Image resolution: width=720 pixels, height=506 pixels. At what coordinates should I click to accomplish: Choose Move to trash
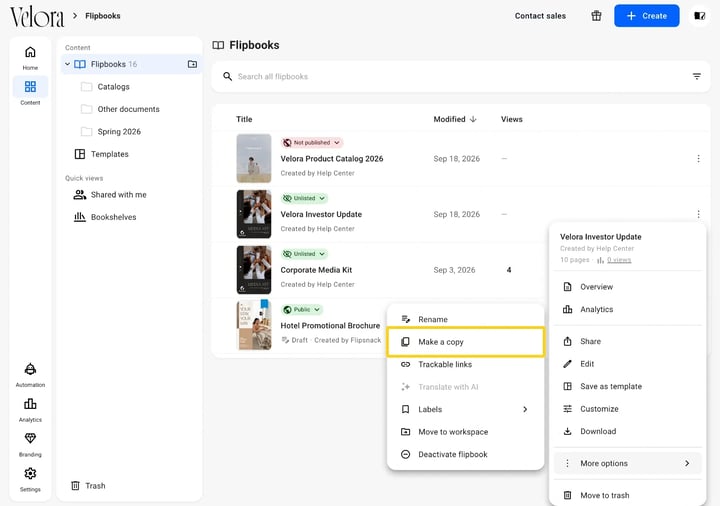pos(628,495)
